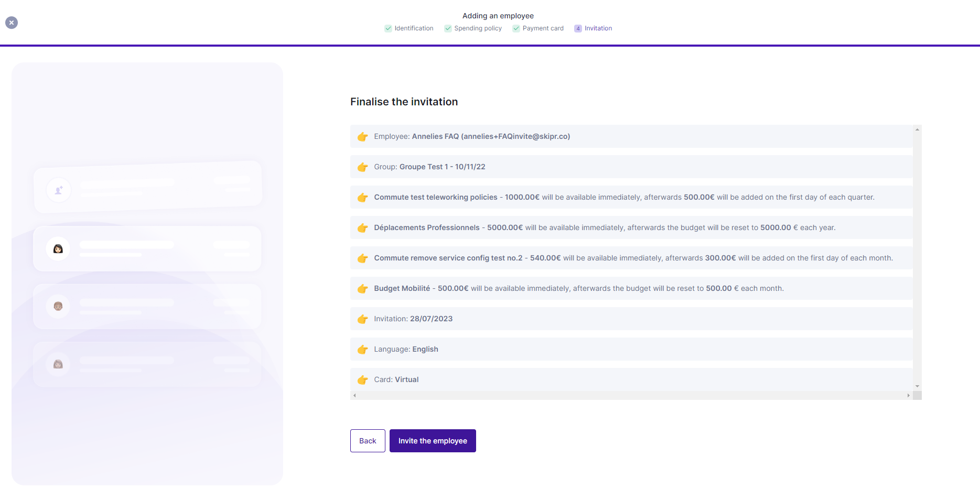Click the Identification step checkmark icon
The image size is (980, 489).
point(388,28)
